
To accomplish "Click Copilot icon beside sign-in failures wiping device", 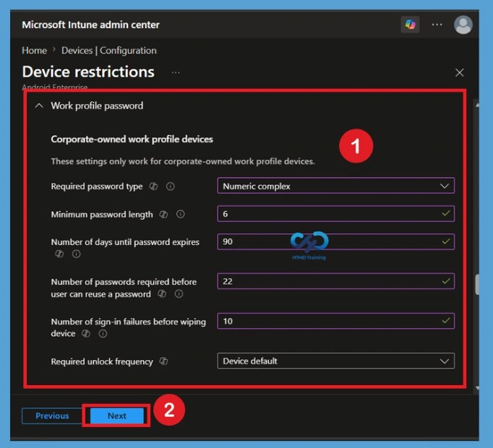I will [86, 334].
